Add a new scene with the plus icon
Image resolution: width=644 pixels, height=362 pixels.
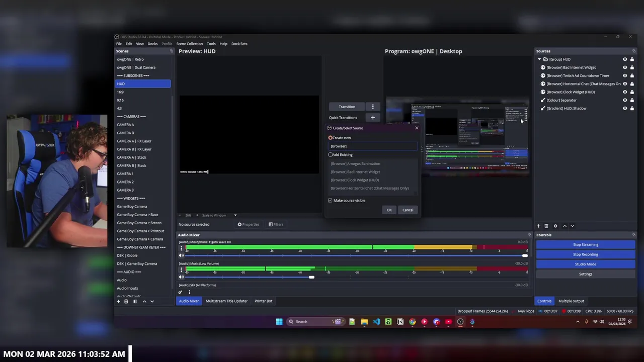[x=118, y=301]
